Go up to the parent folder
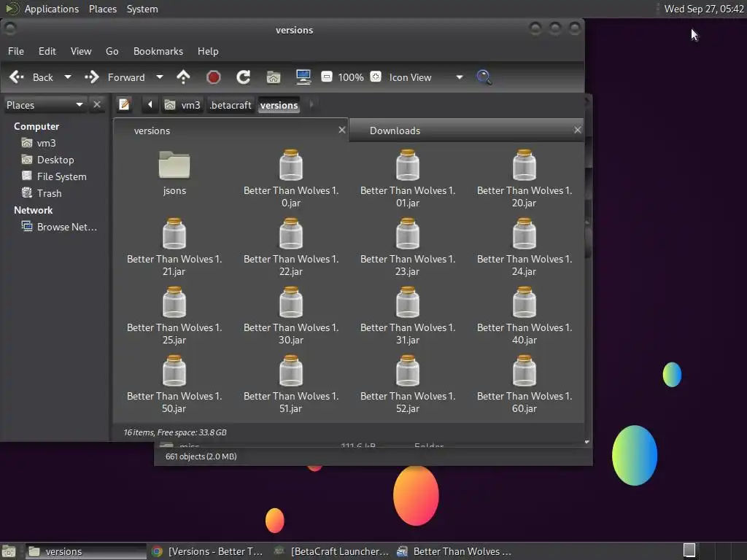Viewport: 747px width, 560px height. point(183,77)
